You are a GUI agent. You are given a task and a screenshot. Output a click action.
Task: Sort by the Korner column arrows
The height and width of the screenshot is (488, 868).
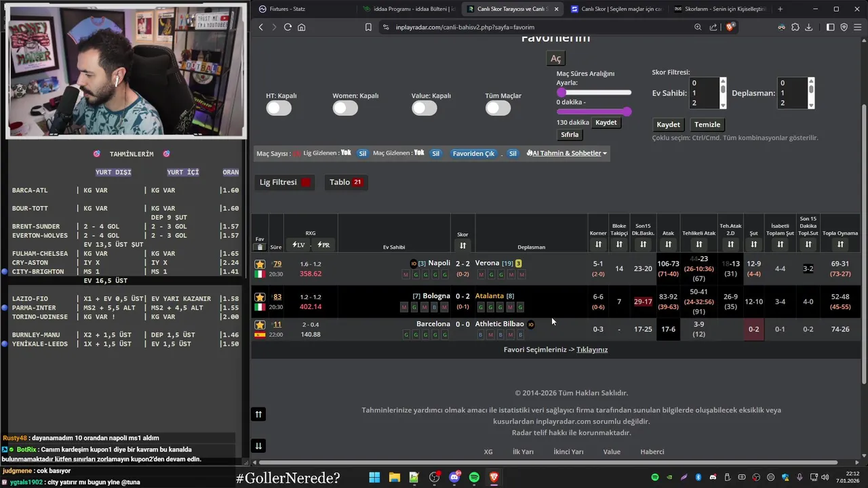tap(598, 245)
